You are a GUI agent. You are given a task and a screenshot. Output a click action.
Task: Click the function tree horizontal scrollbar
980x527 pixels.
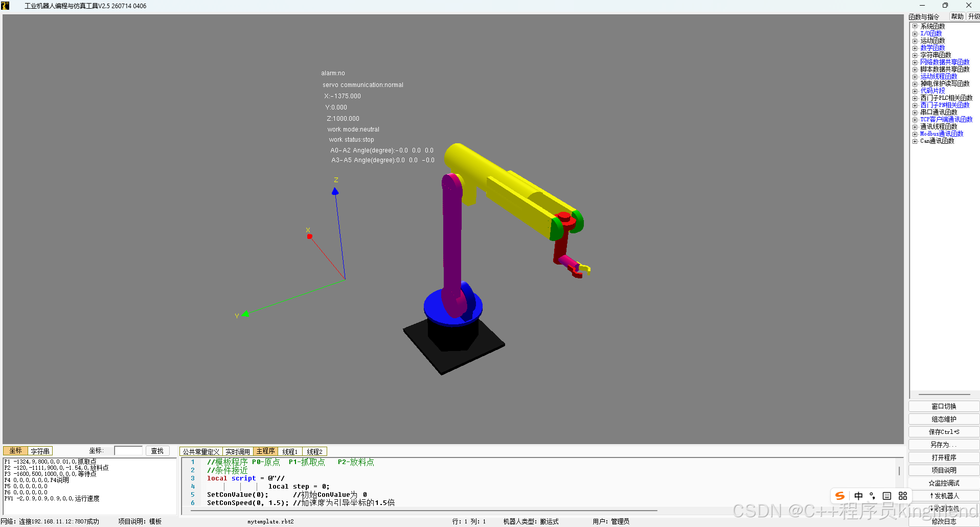(944, 394)
